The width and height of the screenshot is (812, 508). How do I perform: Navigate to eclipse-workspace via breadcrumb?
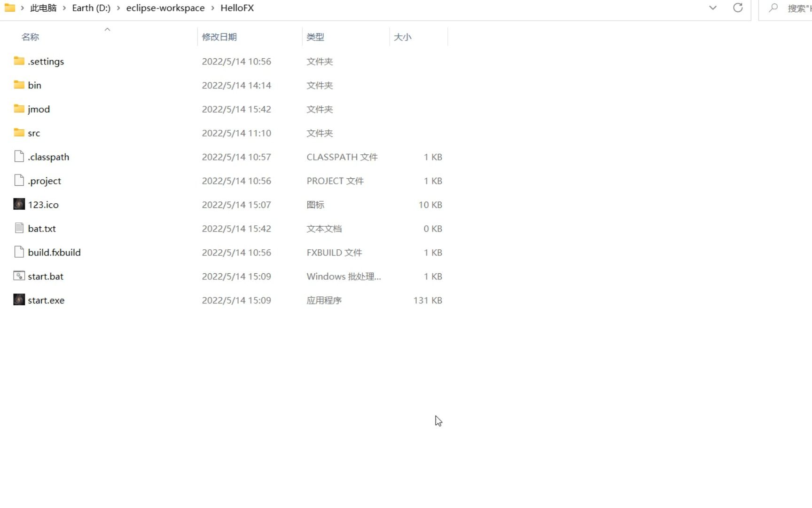165,8
